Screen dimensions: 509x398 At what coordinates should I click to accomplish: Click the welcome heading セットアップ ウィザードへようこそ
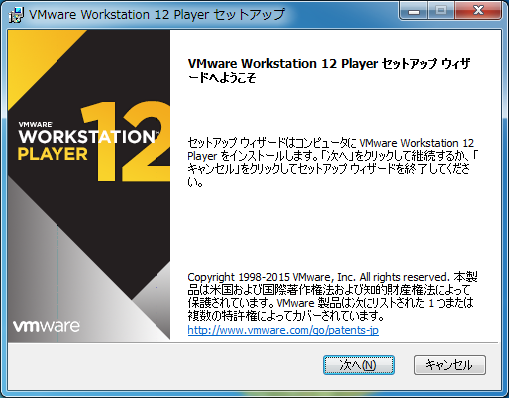pos(329,70)
